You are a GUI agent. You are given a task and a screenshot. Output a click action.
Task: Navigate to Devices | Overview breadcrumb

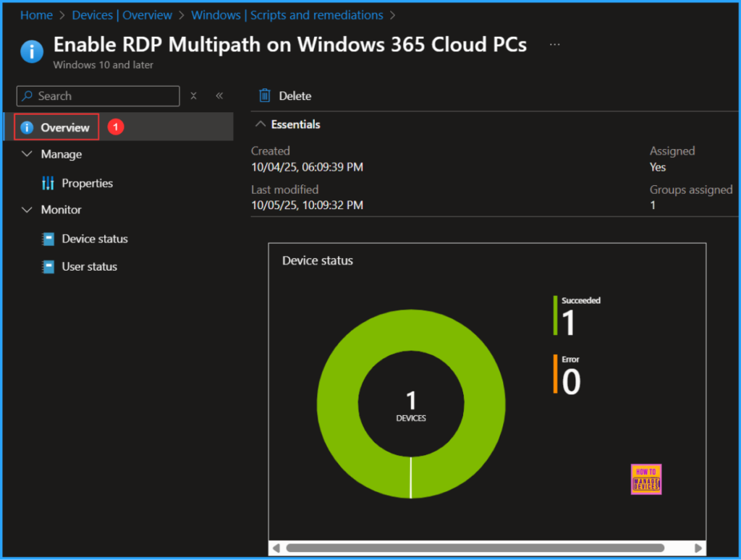(x=122, y=15)
